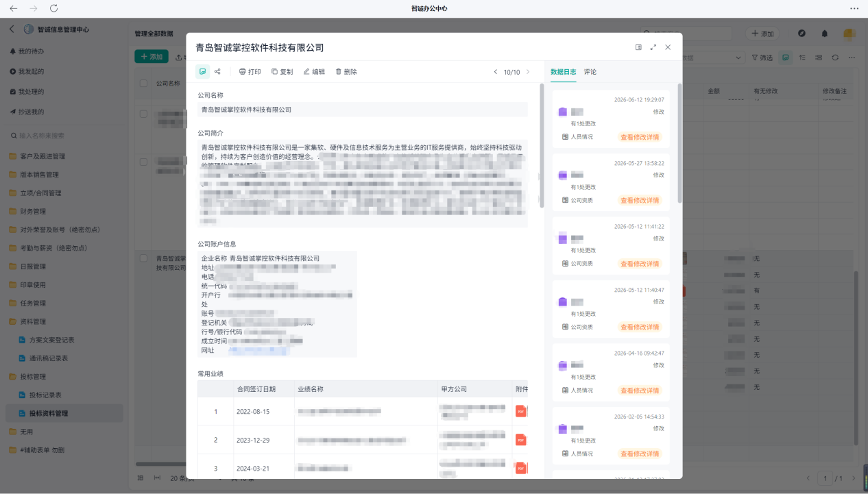Click the rounded 添加 button in header

click(x=762, y=34)
